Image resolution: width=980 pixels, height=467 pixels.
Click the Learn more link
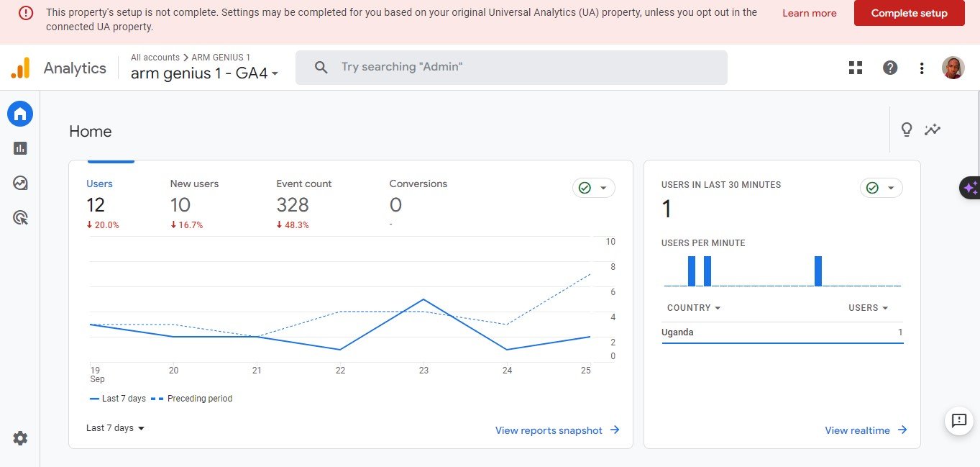(809, 13)
